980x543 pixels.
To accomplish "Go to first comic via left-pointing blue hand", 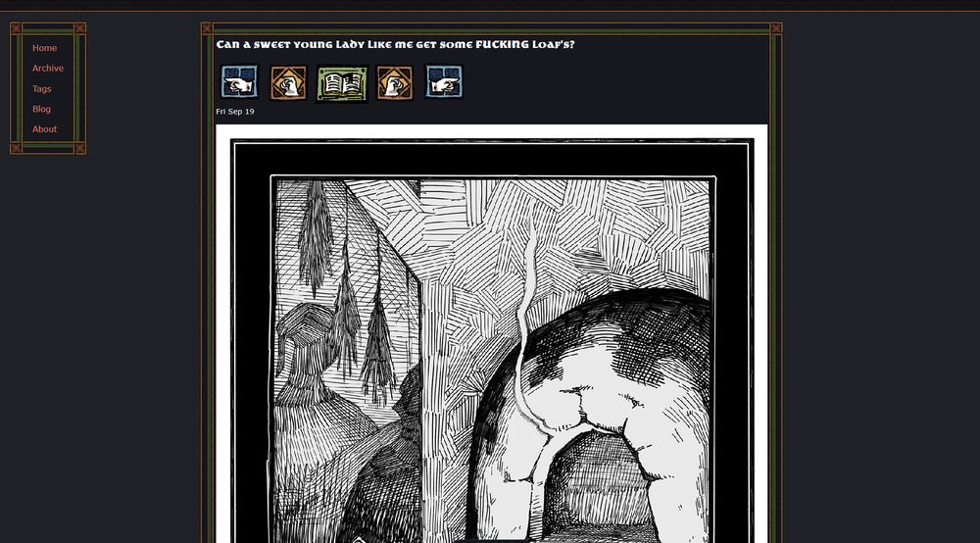I will (x=239, y=82).
